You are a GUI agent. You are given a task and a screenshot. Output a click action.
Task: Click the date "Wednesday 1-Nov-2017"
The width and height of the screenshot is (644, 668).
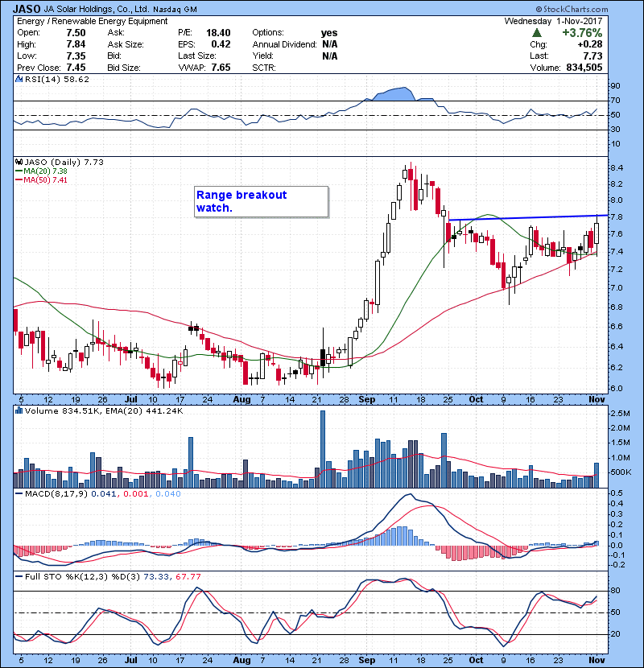tap(553, 21)
